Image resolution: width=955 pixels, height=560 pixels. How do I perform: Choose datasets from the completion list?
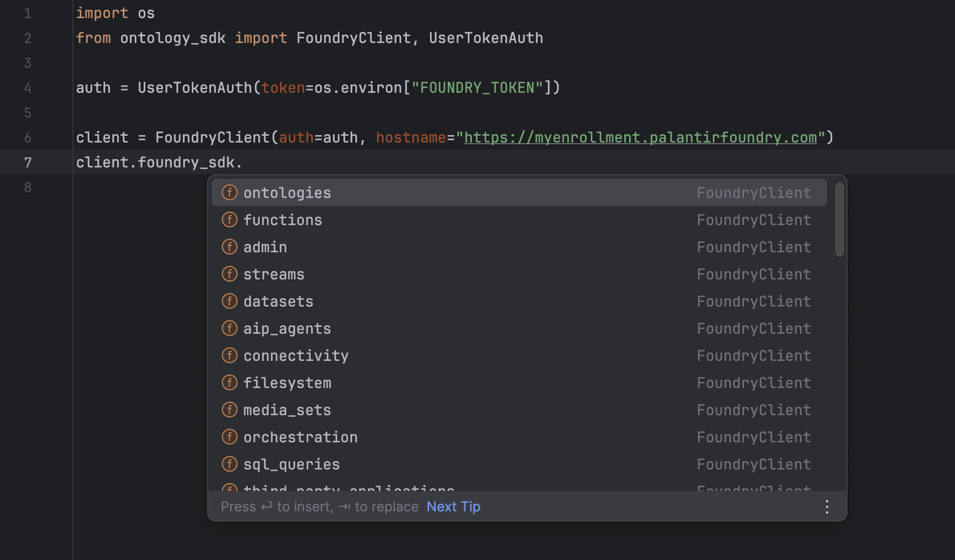click(519, 301)
